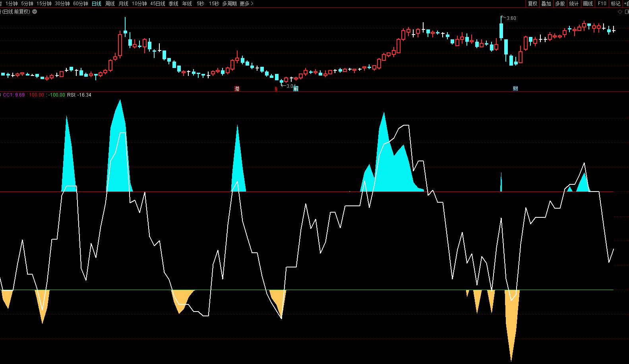
Task: Click the 财 financial report marker
Action: 515,89
